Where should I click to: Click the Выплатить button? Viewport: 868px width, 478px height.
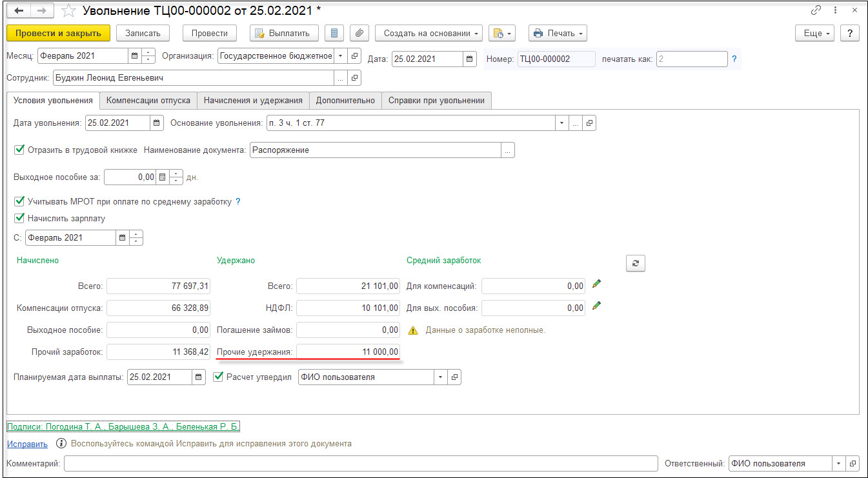(284, 33)
